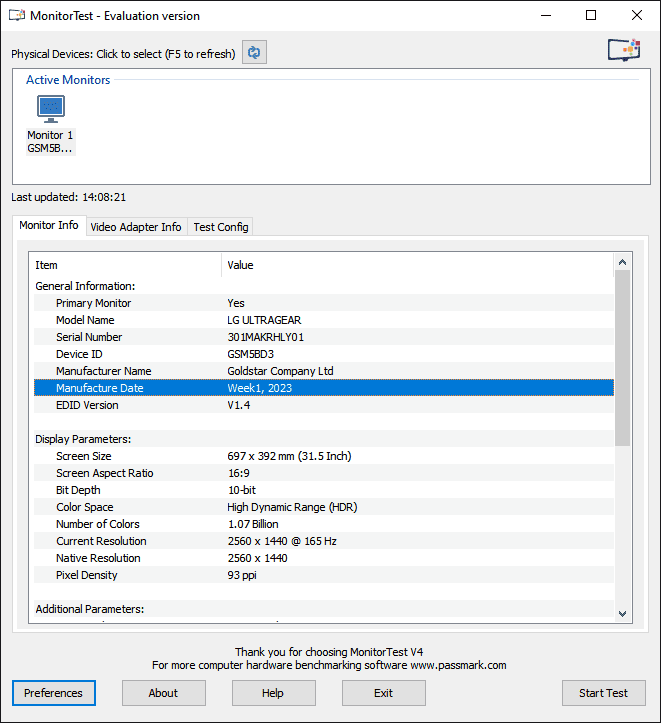This screenshot has height=723, width=661.
Task: Click the Active Monitors group label
Action: click(x=68, y=80)
